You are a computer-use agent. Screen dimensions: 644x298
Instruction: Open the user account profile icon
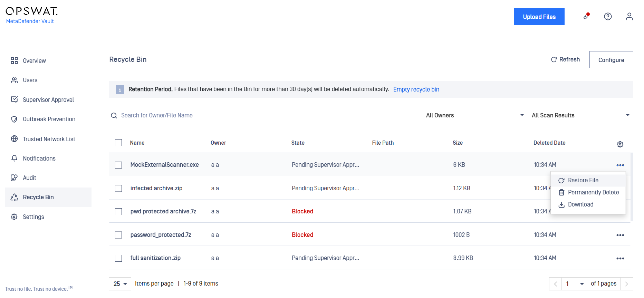click(x=629, y=16)
